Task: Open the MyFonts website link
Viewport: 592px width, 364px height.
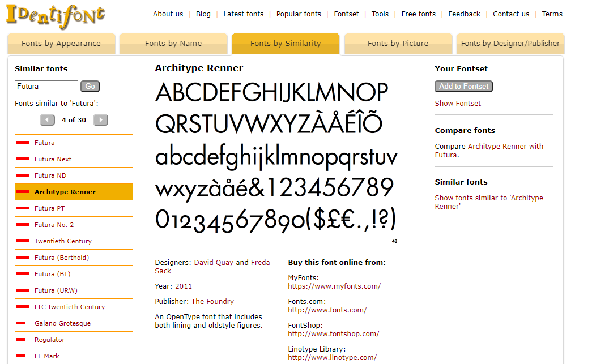Action: (x=334, y=286)
